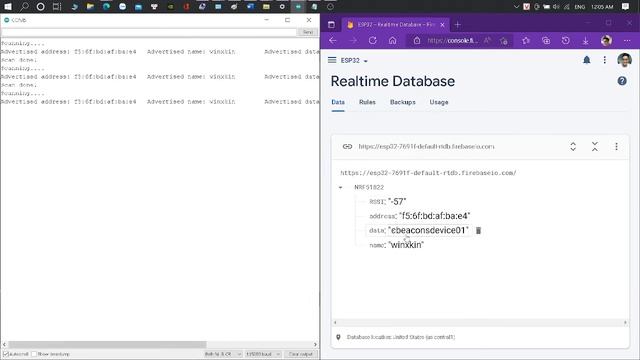Select the ESP32 Realtime Database browser tab
The image size is (640, 360).
click(395, 24)
